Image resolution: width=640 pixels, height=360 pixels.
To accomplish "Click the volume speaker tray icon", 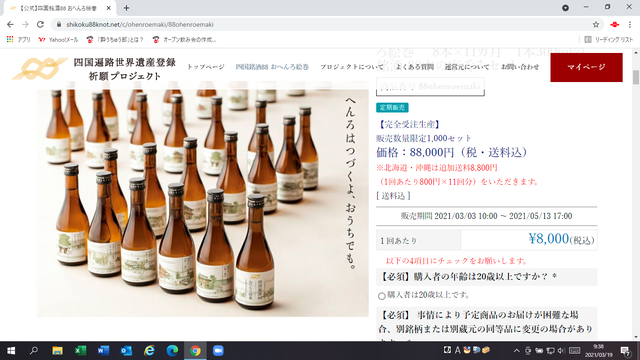I will pyautogui.click(x=561, y=351).
